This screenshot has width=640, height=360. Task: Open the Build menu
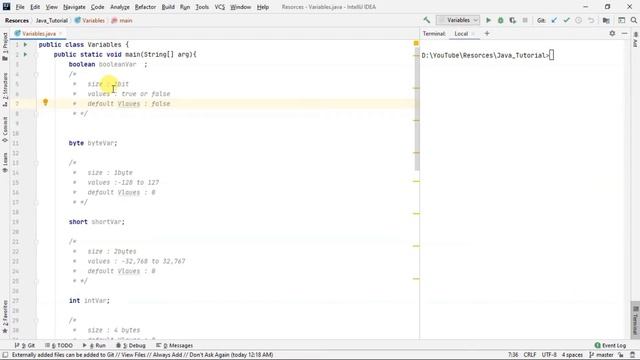click(168, 7)
